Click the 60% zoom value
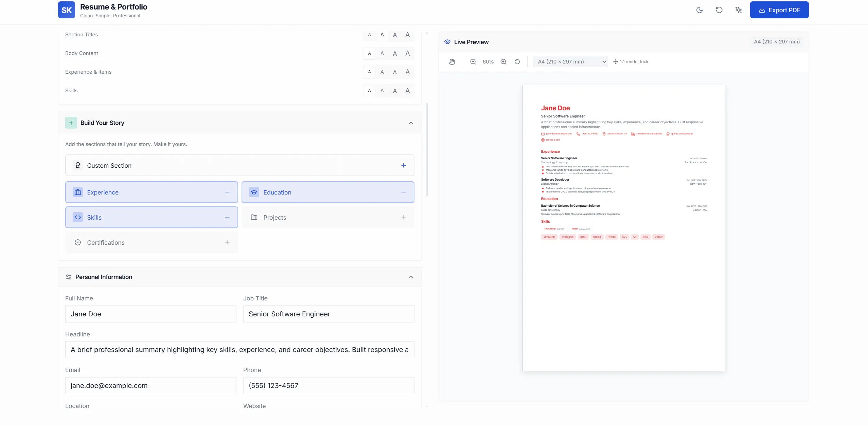The height and width of the screenshot is (425, 868). (x=488, y=61)
